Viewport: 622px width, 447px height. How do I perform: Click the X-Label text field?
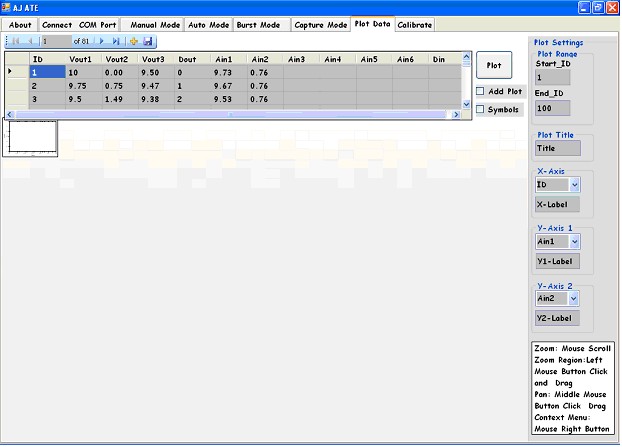point(557,204)
